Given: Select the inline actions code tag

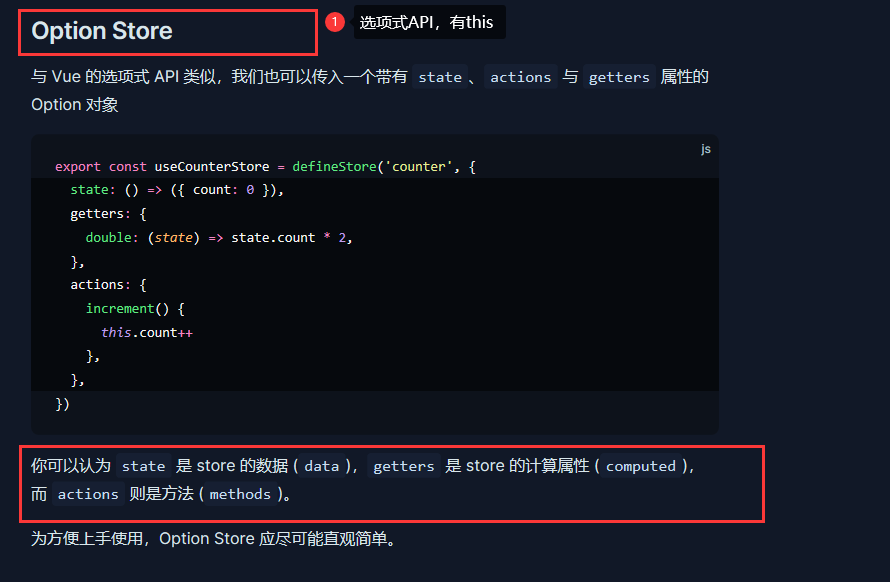Looking at the screenshot, I should (x=520, y=77).
